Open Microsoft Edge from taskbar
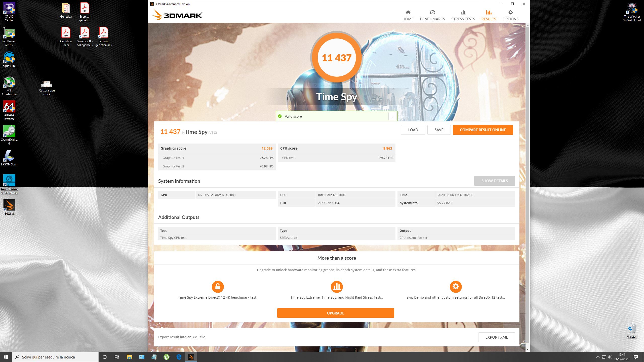This screenshot has height=362, width=644. pyautogui.click(x=179, y=357)
